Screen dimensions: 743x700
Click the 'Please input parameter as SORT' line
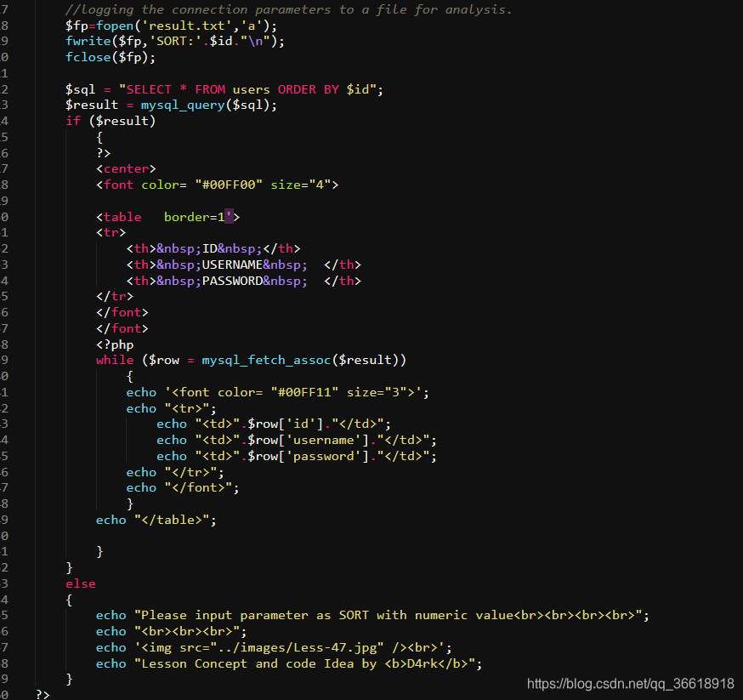click(372, 616)
